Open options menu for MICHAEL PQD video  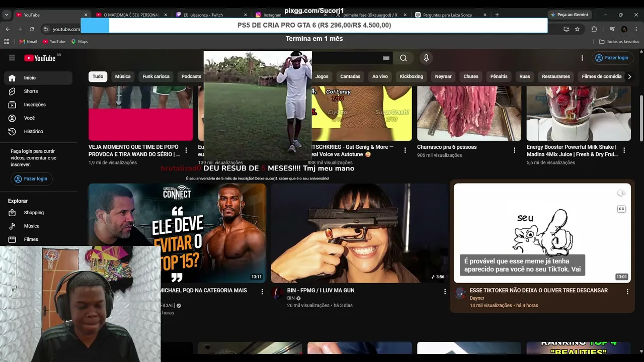tap(262, 291)
